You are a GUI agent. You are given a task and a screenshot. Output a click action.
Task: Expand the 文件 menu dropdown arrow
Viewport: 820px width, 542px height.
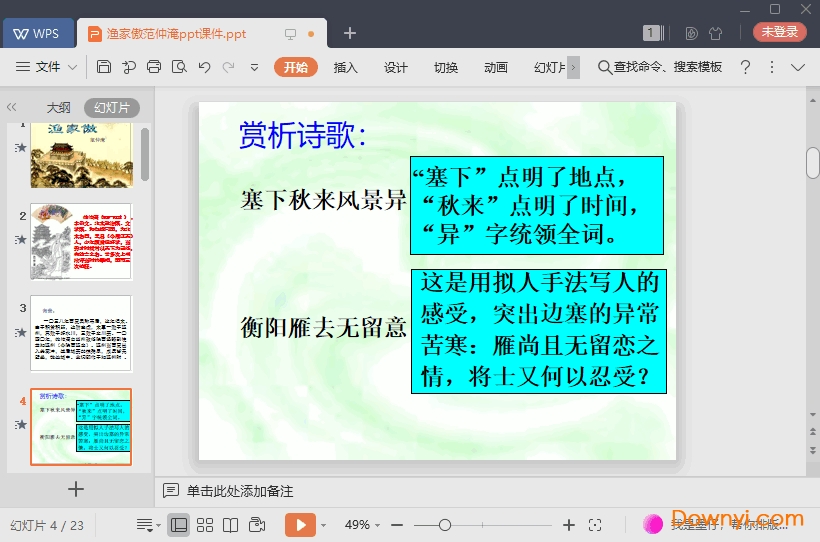pos(73,67)
